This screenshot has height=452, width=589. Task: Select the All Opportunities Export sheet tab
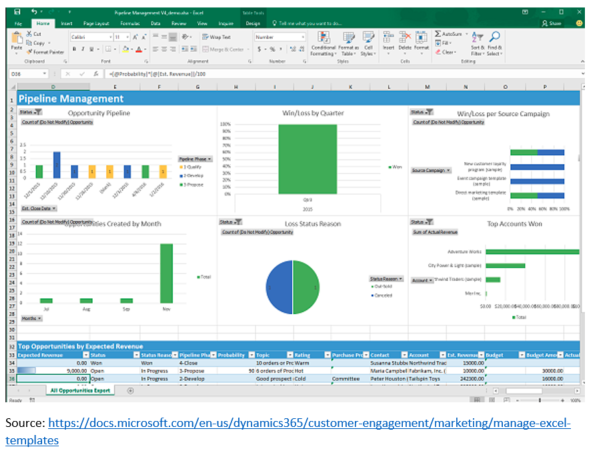point(80,390)
